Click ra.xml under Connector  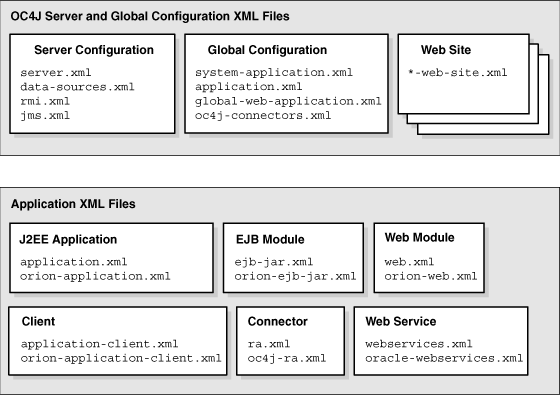(269, 344)
